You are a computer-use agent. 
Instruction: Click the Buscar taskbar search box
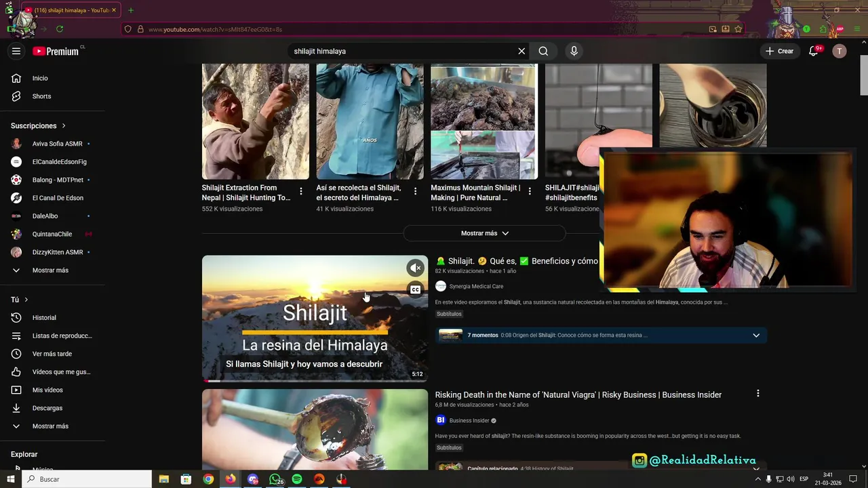[87, 479]
